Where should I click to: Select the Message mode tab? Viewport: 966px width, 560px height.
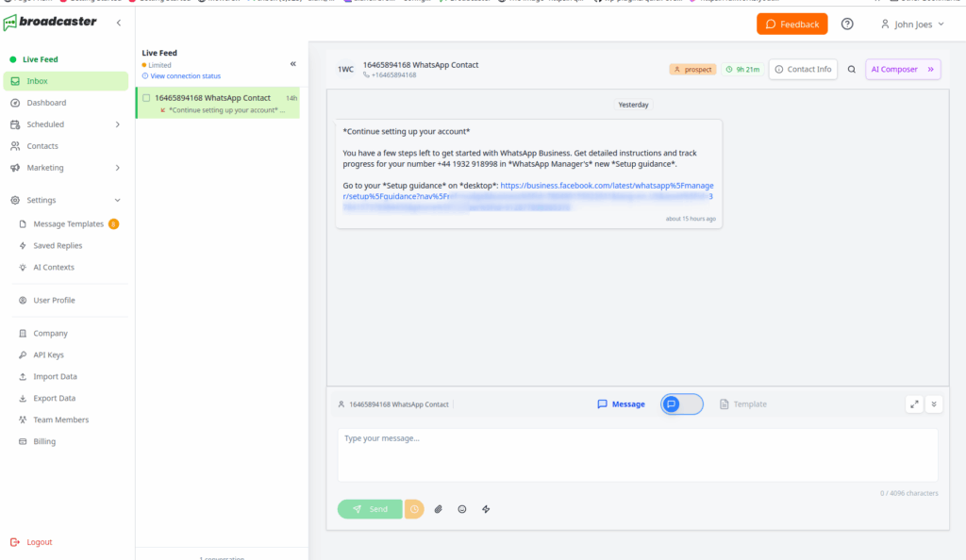tap(621, 404)
